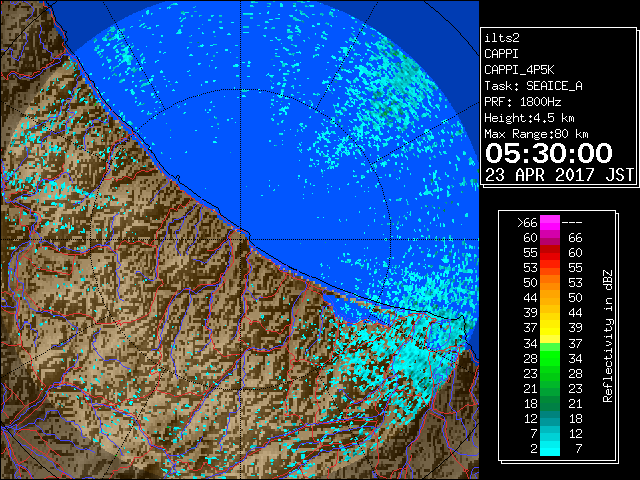
Task: Pick the 39–44 dBZ yellow-orange swatch
Action: click(x=550, y=313)
